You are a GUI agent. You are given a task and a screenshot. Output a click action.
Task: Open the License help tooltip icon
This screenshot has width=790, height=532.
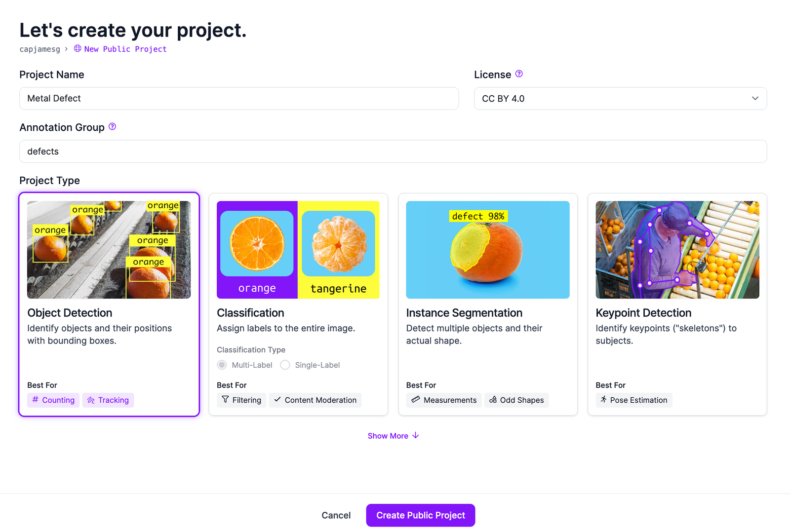tap(518, 74)
